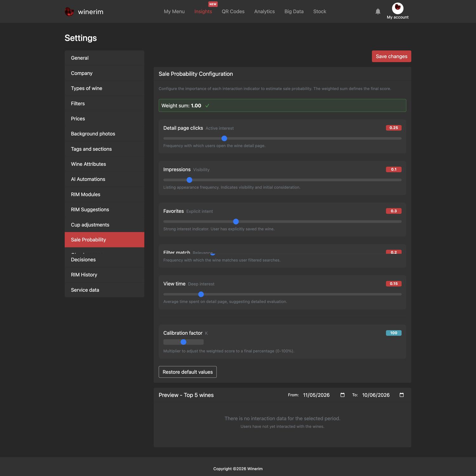This screenshot has height=476, width=476.
Task: Go to Stock page
Action: pyautogui.click(x=320, y=11)
